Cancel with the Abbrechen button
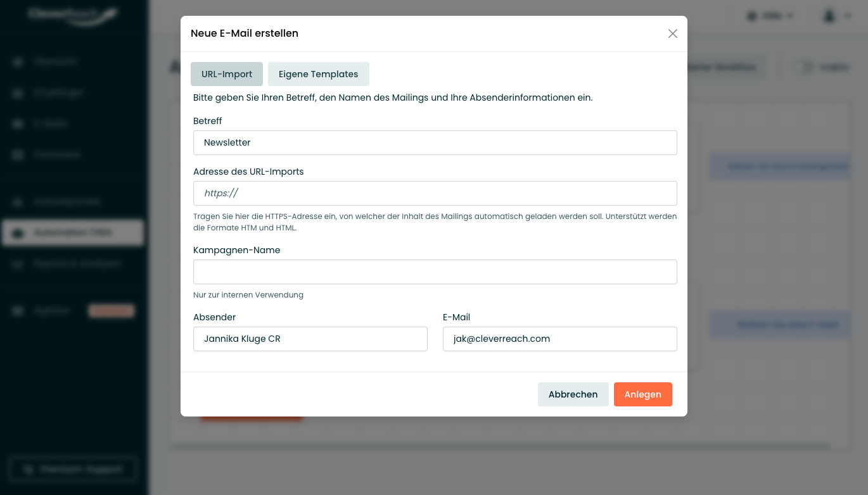Screen dimensions: 868x495 point(573,394)
